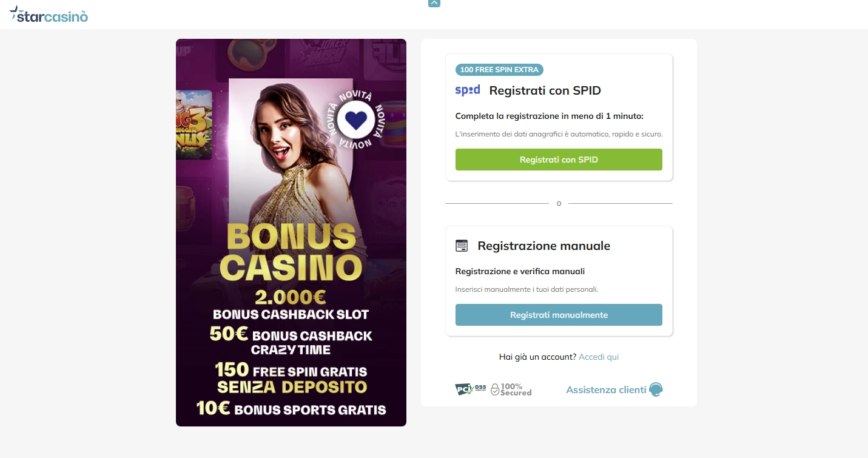
Task: Click the manual registration form icon
Action: pyautogui.click(x=462, y=246)
